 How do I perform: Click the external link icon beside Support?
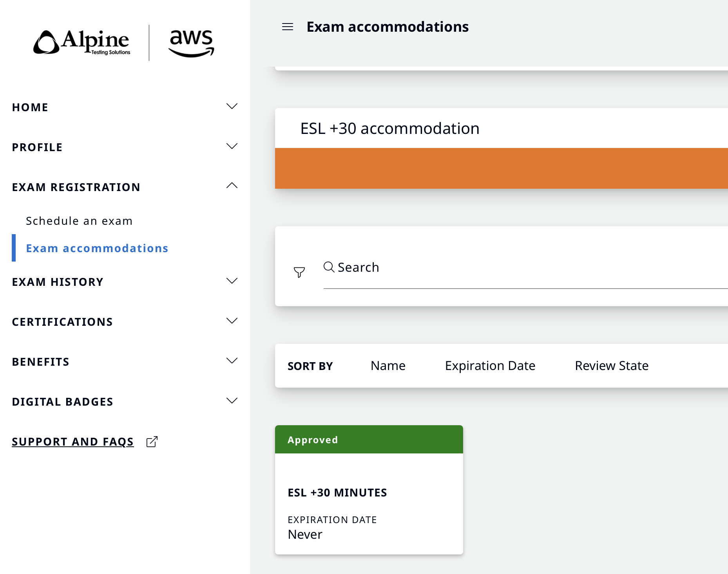coord(152,442)
